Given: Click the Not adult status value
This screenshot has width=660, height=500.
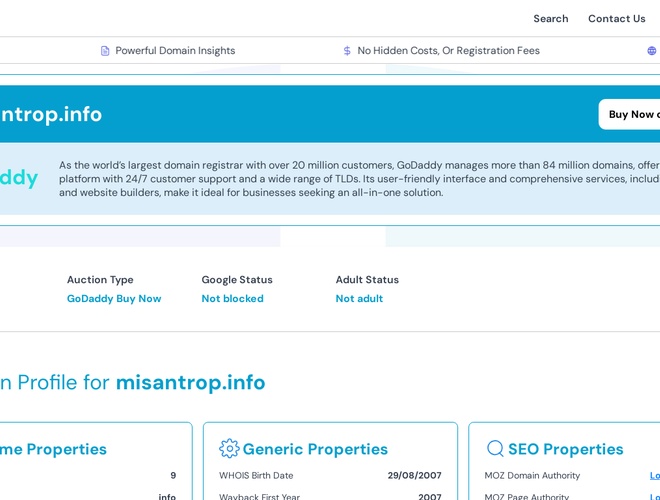Looking at the screenshot, I should click(x=359, y=299).
